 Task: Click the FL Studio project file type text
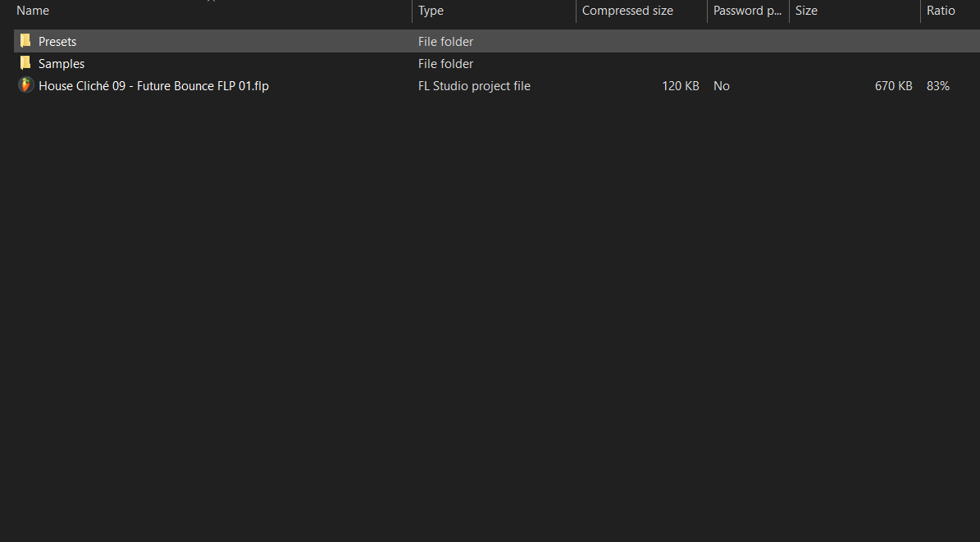[x=474, y=86]
